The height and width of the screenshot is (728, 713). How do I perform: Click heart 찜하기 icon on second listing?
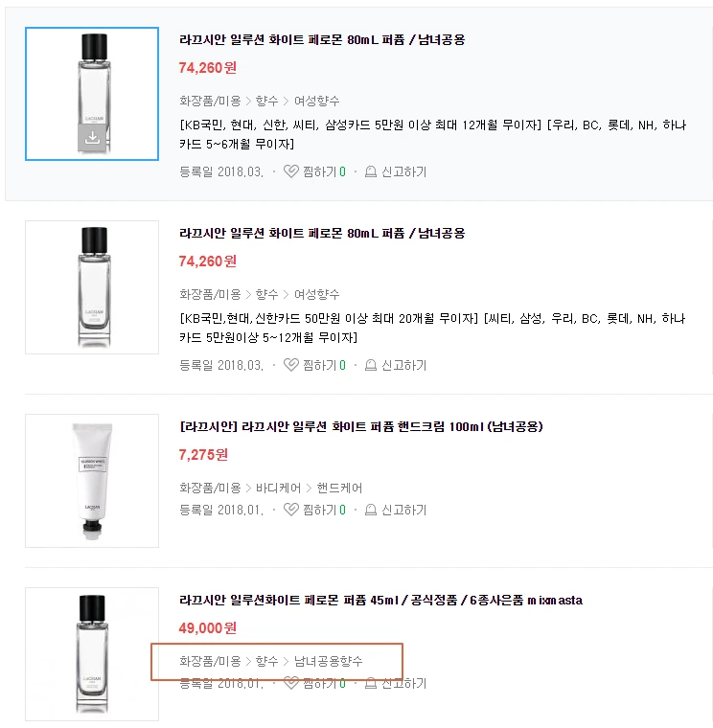coord(290,365)
